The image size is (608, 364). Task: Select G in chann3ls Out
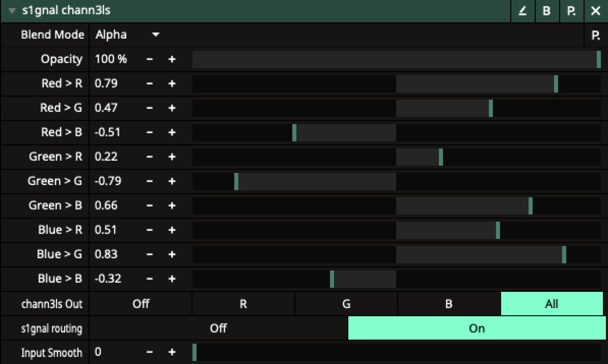(346, 304)
